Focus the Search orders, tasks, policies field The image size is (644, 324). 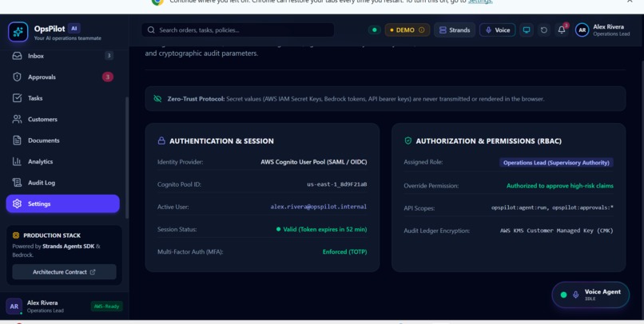(x=238, y=30)
